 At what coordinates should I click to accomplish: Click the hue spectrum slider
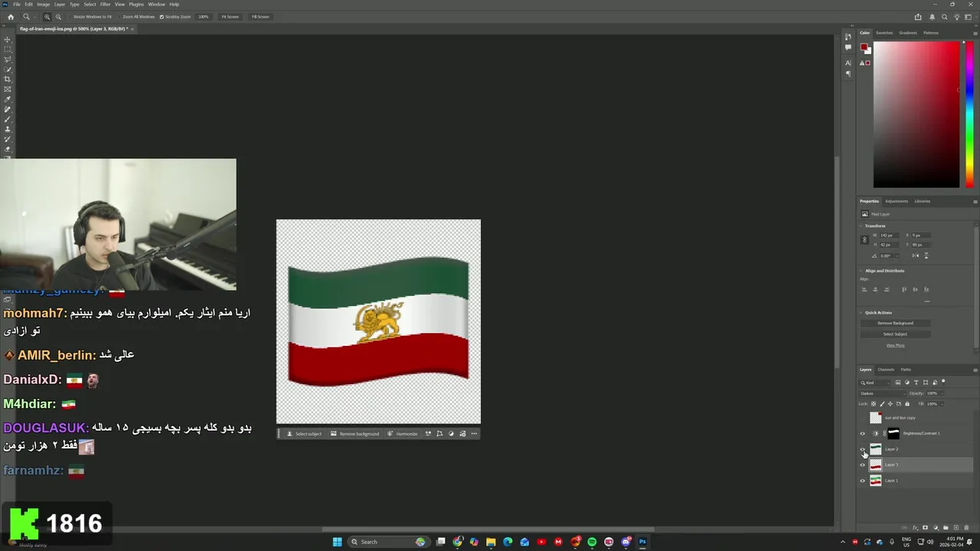969,114
